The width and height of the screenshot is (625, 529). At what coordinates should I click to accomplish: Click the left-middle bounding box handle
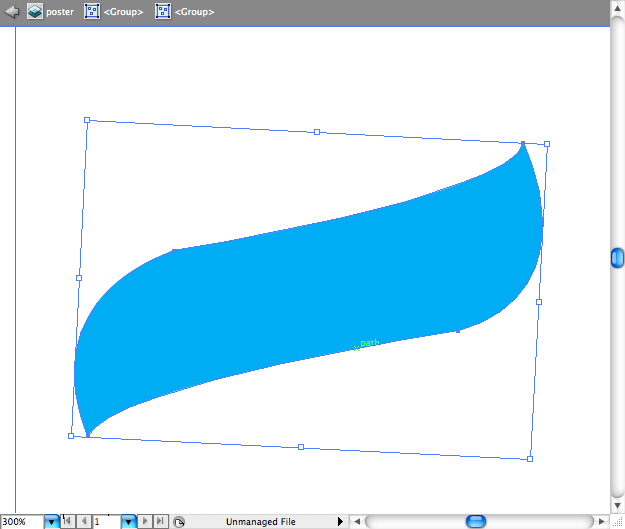pyautogui.click(x=79, y=278)
